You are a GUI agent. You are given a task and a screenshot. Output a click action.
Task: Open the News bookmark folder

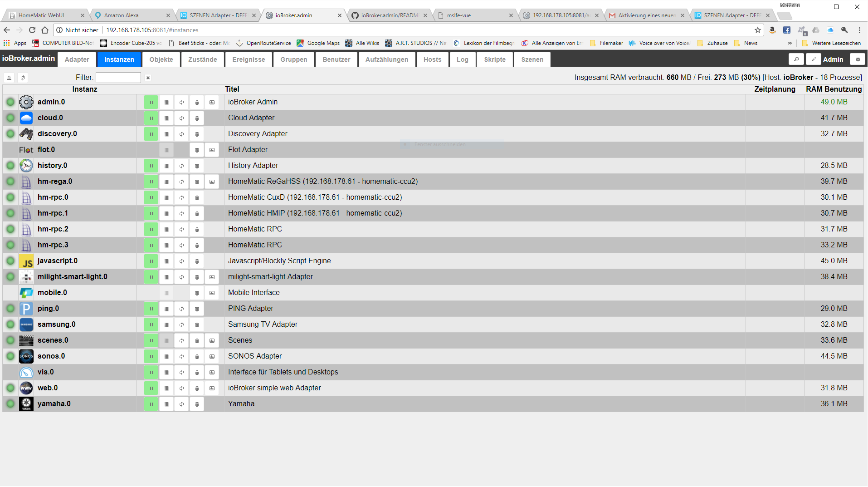point(746,43)
